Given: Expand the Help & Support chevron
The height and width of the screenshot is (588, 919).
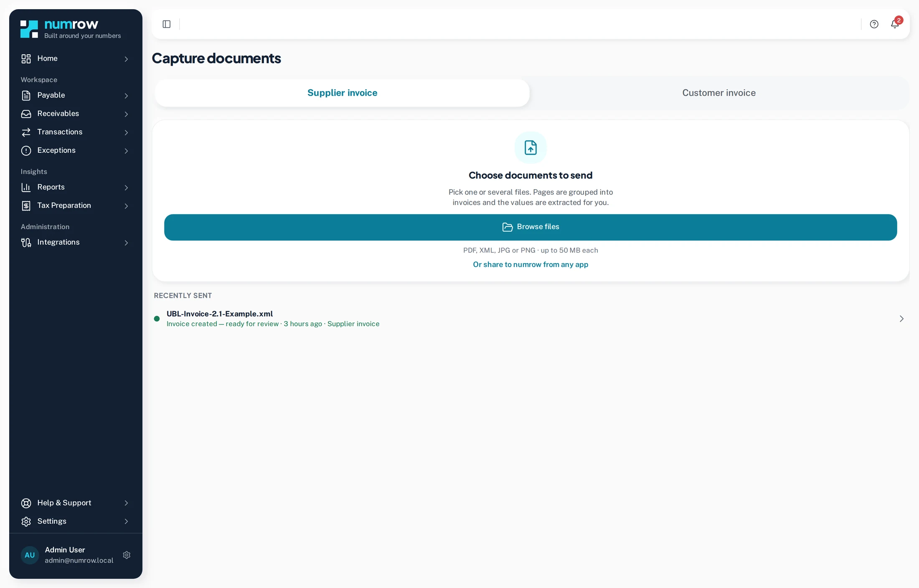Looking at the screenshot, I should tap(126, 503).
